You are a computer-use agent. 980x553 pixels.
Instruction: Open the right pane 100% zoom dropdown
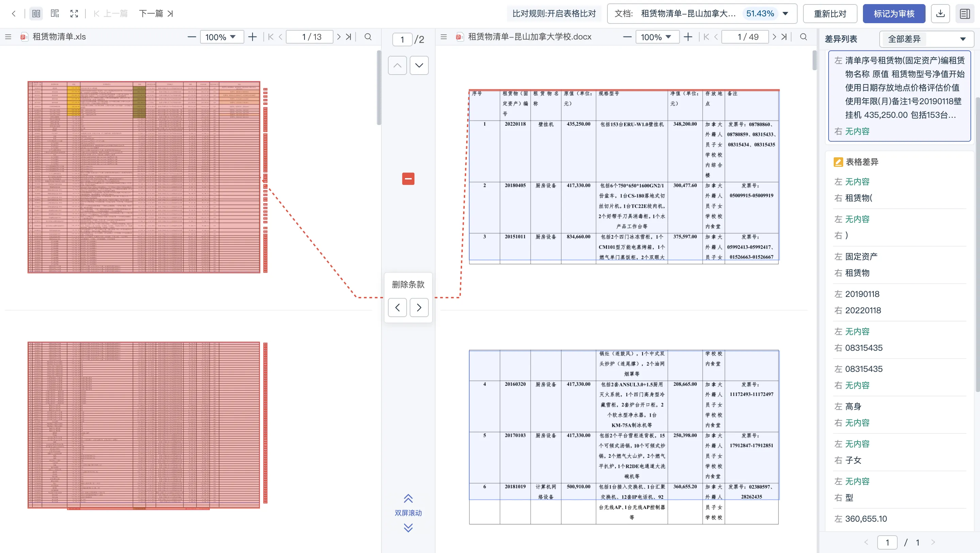(657, 37)
